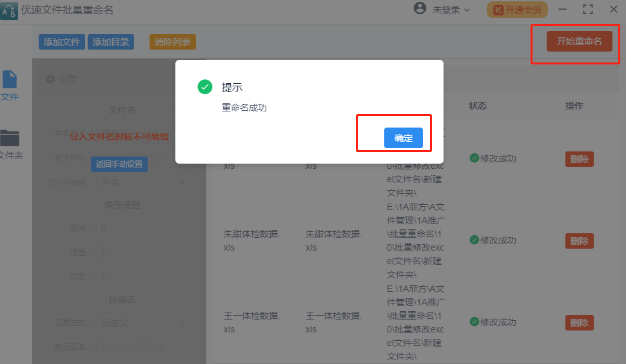This screenshot has height=364, width=626.
Task: Click the 添加目录 button
Action: point(111,42)
